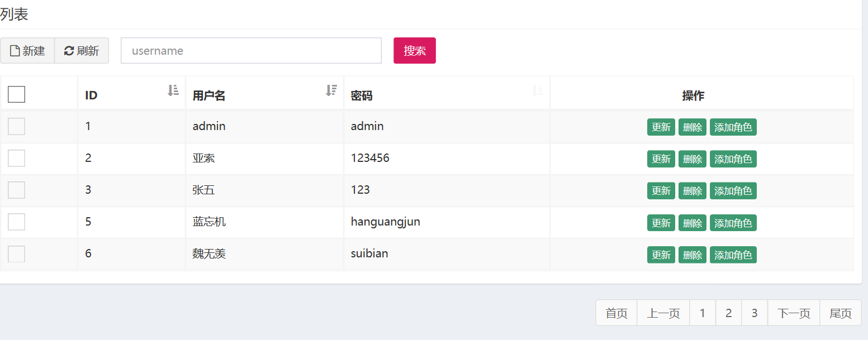Click 添加角色 for the admin row
The width and height of the screenshot is (868, 340).
(733, 127)
